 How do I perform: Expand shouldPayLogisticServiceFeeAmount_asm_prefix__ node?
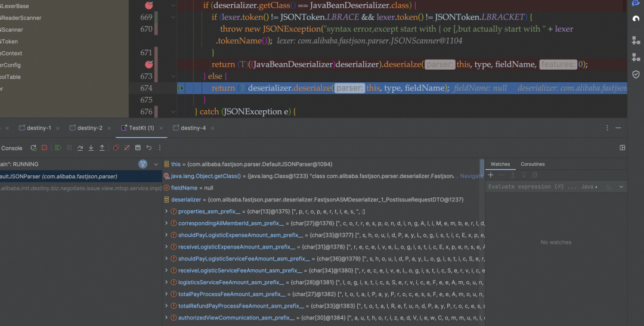pyautogui.click(x=166, y=259)
